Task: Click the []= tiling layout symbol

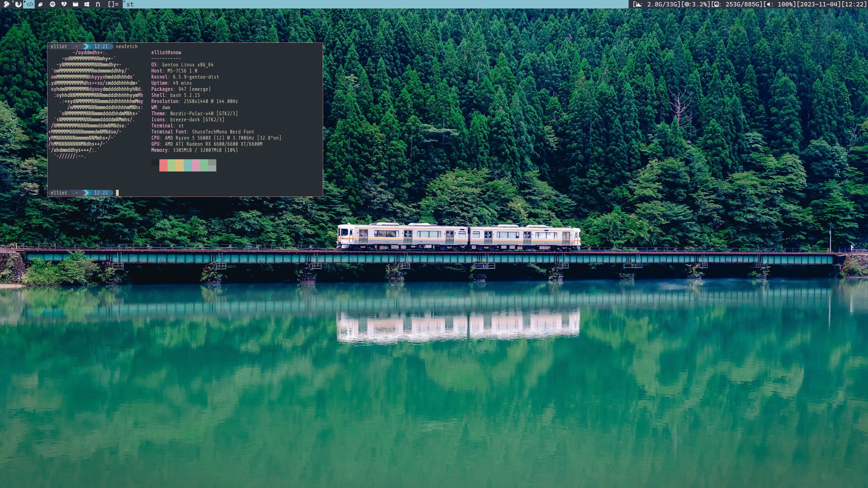Action: (x=113, y=4)
